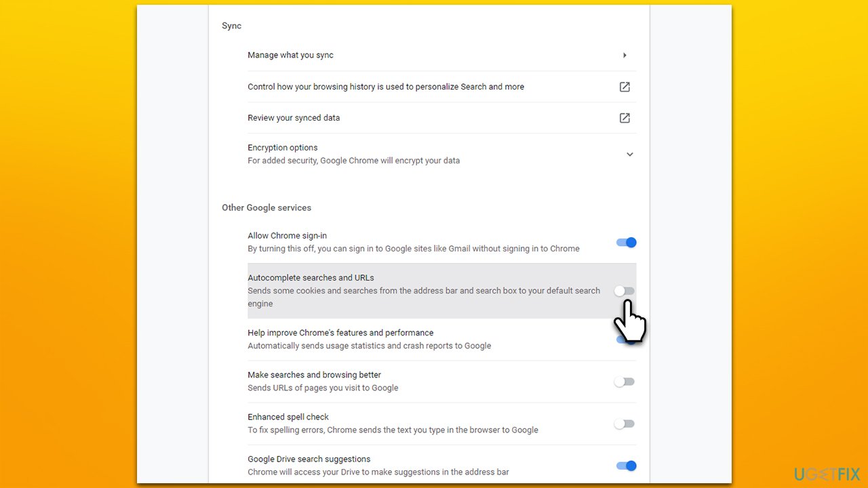
Task: Select Review your synced data entry
Action: pyautogui.click(x=441, y=118)
